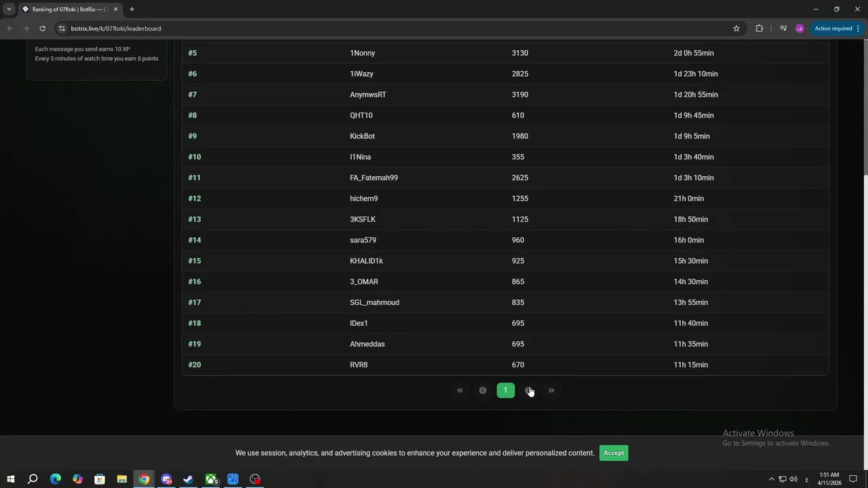Click the 3190 points value

click(x=520, y=95)
